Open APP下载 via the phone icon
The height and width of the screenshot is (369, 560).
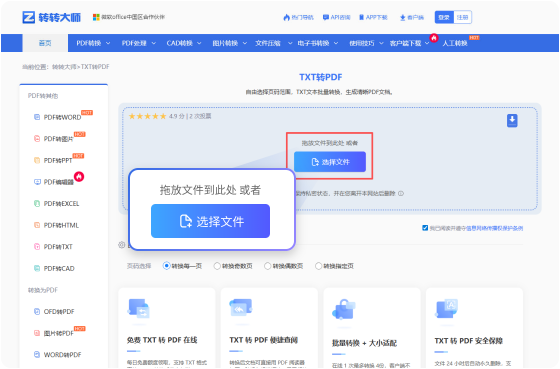[361, 17]
